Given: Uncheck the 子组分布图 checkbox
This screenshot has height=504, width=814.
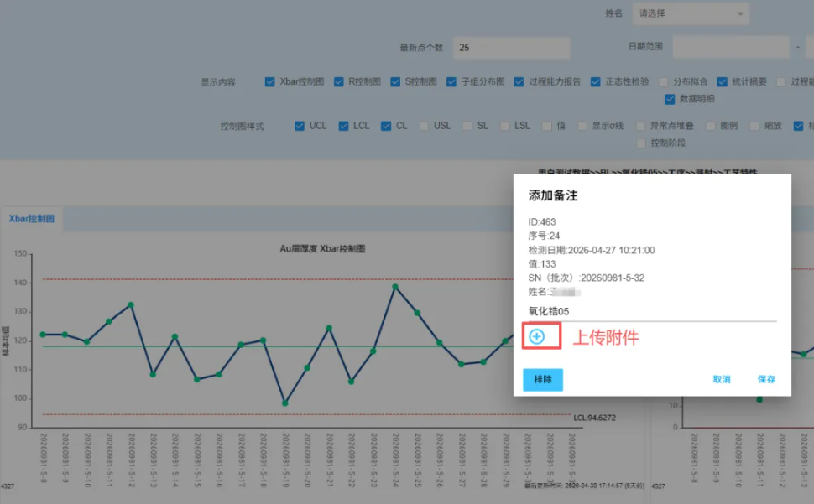Looking at the screenshot, I should click(x=451, y=82).
